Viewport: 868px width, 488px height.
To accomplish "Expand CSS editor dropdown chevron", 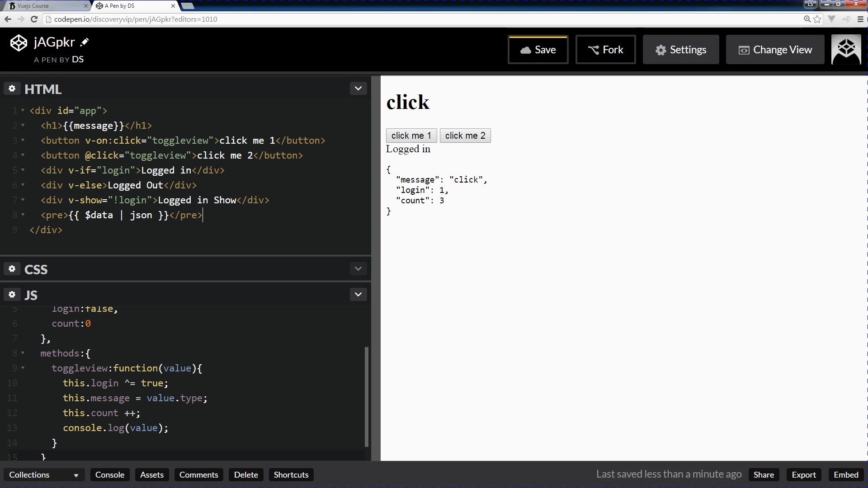I will pos(358,269).
